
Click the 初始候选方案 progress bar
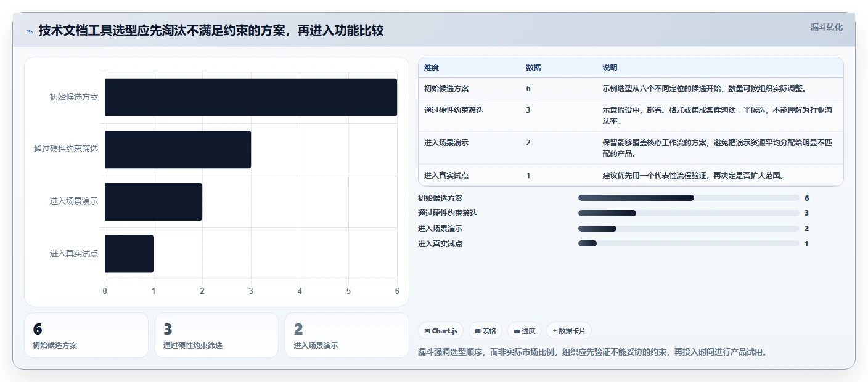[689, 198]
